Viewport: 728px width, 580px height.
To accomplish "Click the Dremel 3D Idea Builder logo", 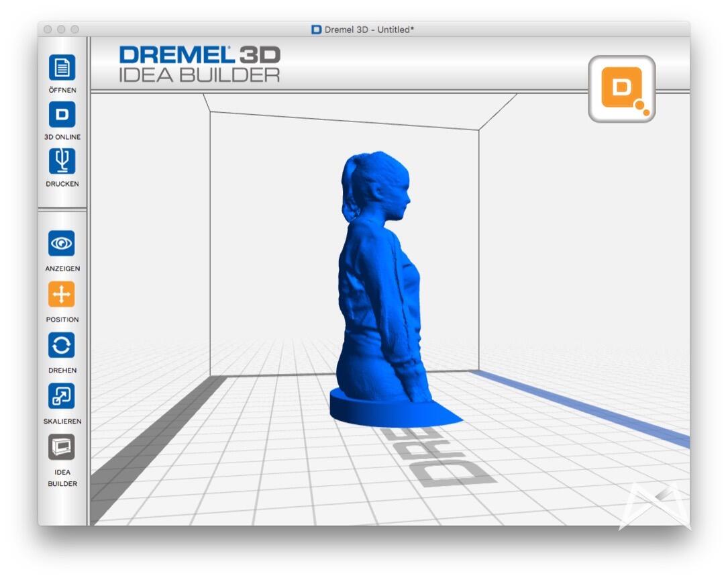I will (200, 64).
